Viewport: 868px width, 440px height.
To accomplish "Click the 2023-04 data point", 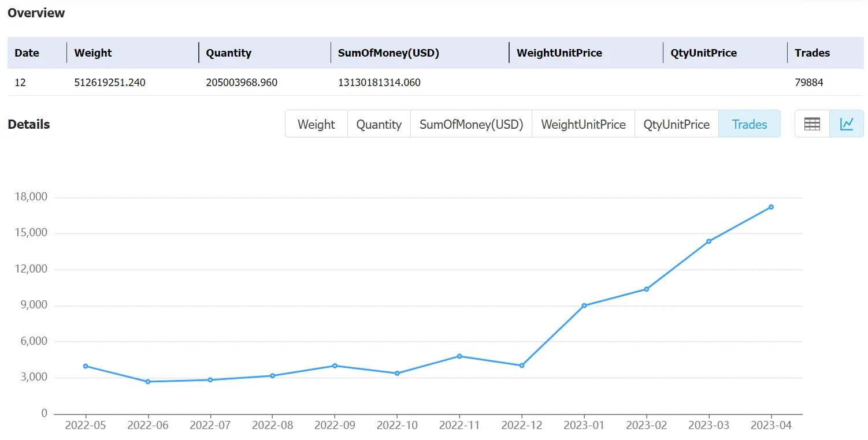I will (x=771, y=207).
